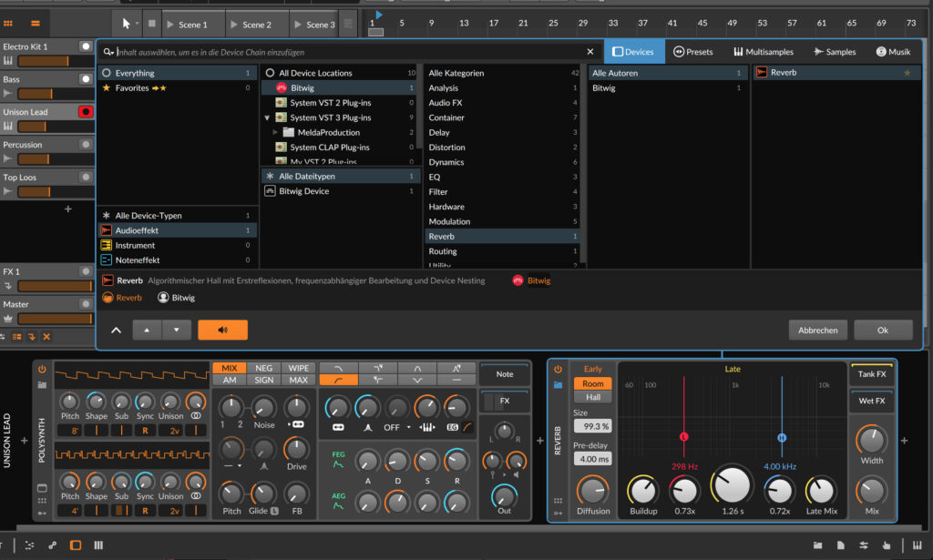Click the Abbrechen button
933x560 pixels.
point(817,330)
